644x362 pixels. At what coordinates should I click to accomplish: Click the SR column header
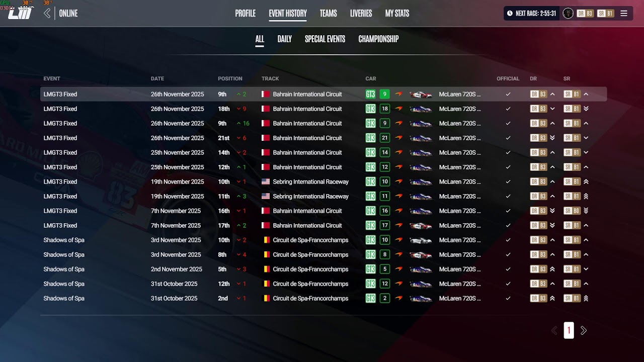(567, 78)
